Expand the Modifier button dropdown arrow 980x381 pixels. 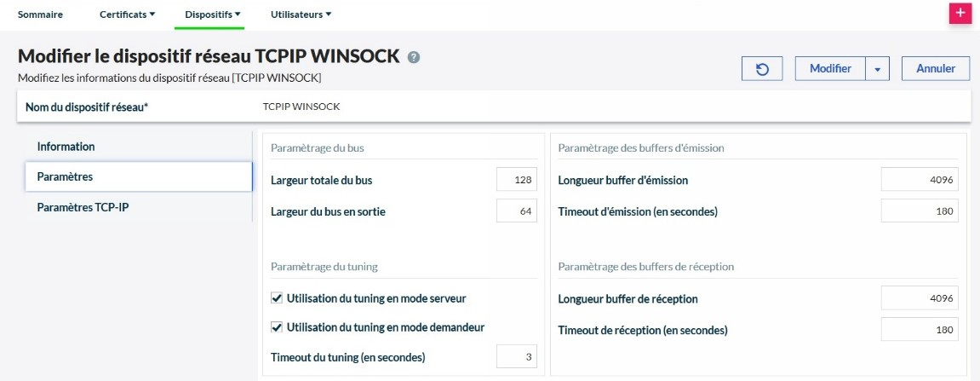point(878,69)
